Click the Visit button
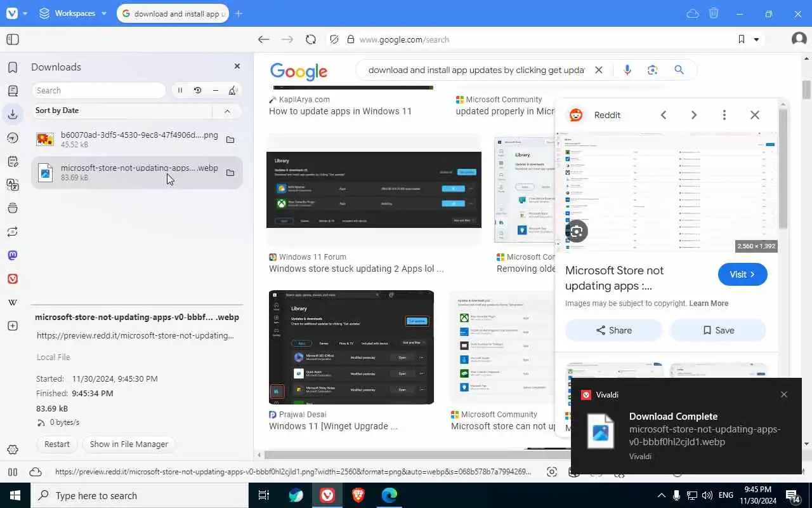 742,274
